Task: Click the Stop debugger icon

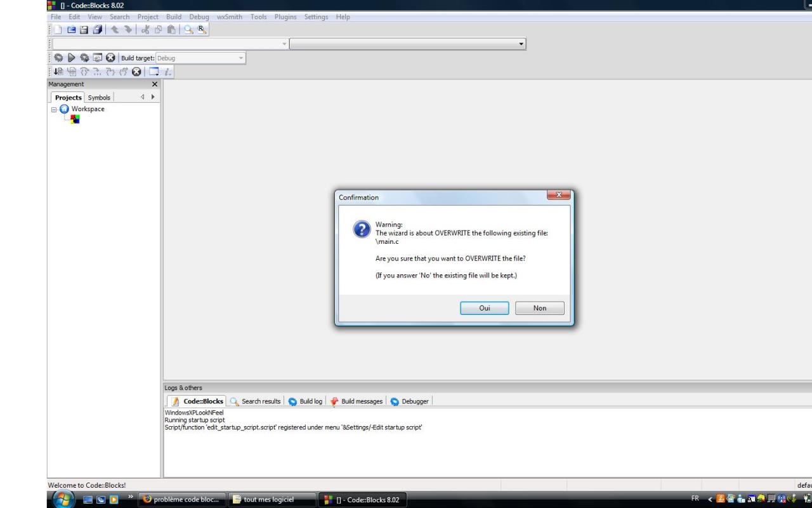Action: coord(136,72)
